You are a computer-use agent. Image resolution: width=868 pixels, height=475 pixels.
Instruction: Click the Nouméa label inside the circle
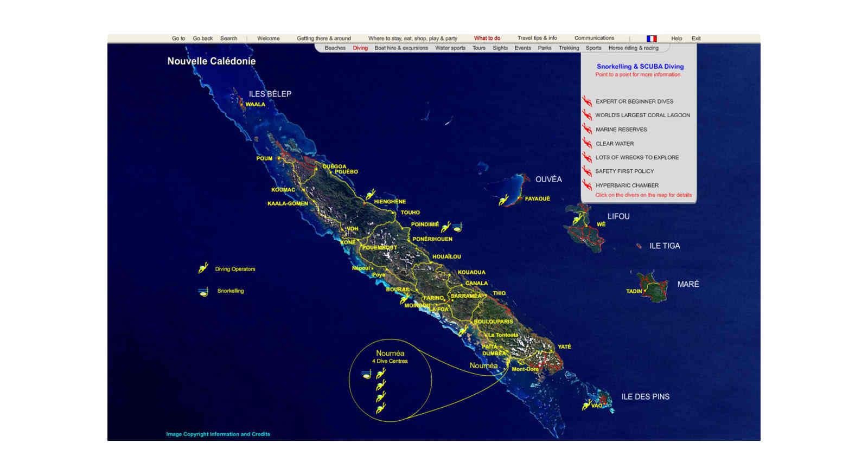click(x=390, y=353)
